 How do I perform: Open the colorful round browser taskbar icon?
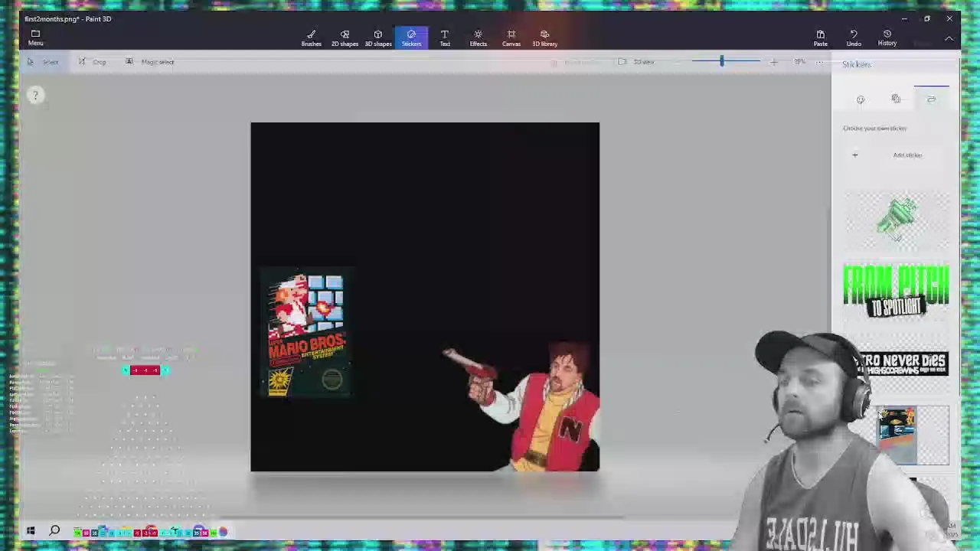223,531
